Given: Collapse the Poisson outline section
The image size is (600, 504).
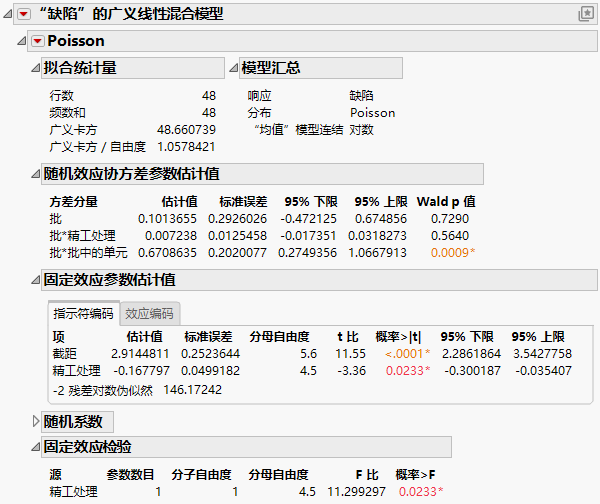Looking at the screenshot, I should coord(22,41).
